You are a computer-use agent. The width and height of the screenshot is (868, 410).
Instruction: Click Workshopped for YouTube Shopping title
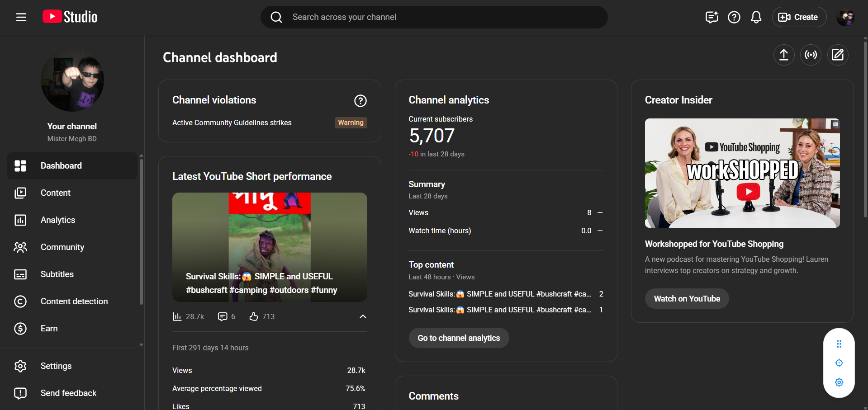[x=714, y=244]
